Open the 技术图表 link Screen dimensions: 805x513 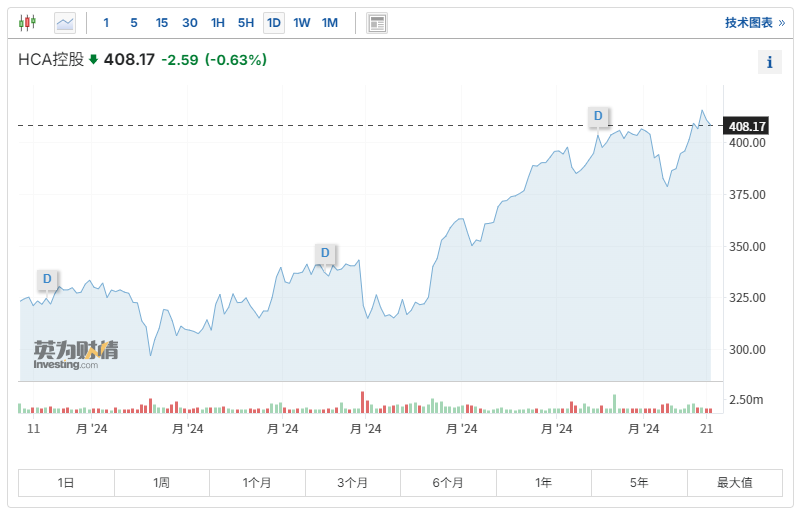pyautogui.click(x=755, y=23)
